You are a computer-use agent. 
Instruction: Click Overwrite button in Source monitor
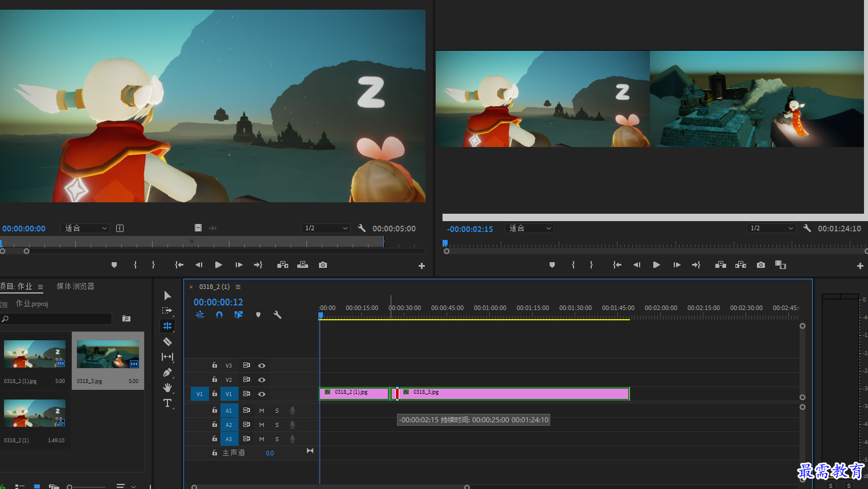coord(303,265)
